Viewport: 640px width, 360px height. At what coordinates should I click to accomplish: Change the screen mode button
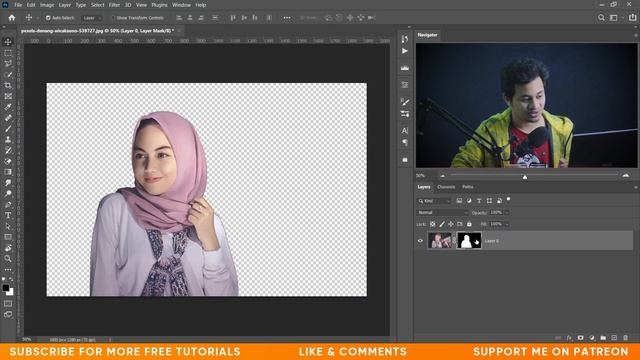pos(8,314)
